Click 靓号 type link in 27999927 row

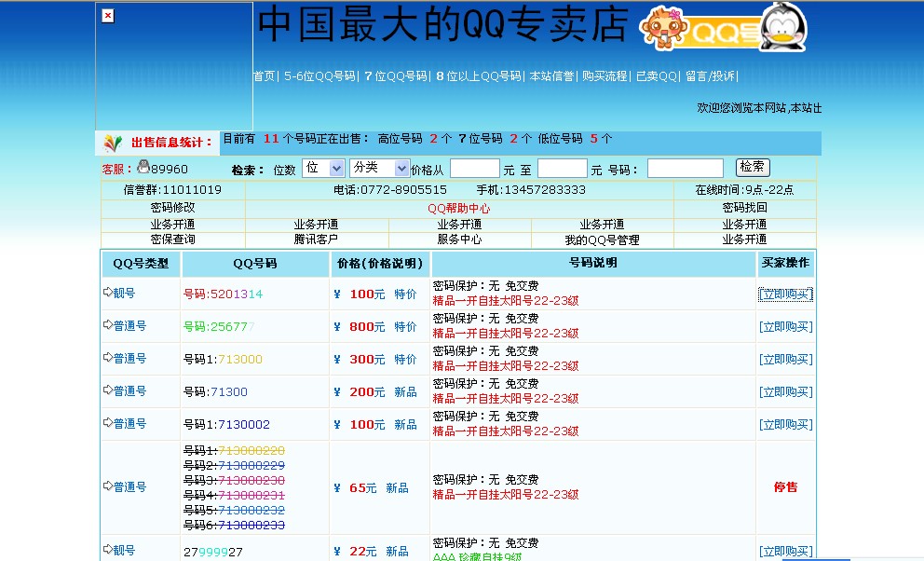(x=124, y=551)
